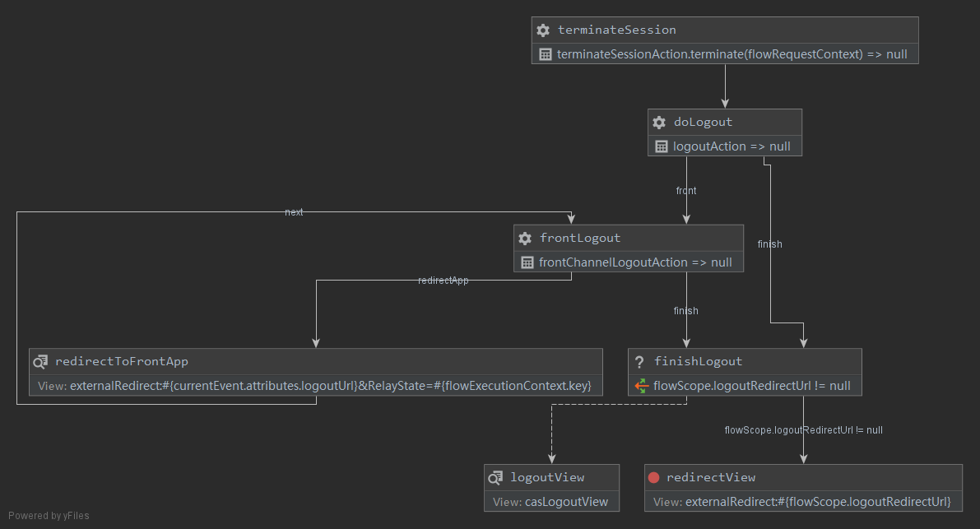Select the front transition label below doLogout
Viewport: 980px width, 529px height.
tap(685, 190)
